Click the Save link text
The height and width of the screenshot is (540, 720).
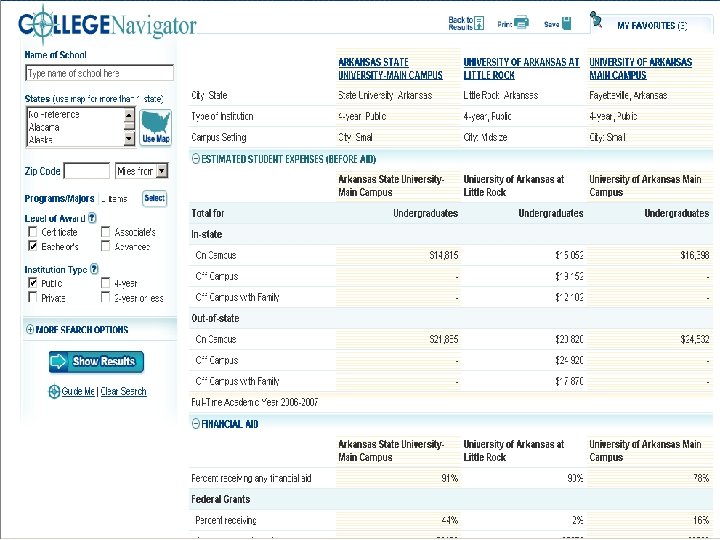point(551,24)
